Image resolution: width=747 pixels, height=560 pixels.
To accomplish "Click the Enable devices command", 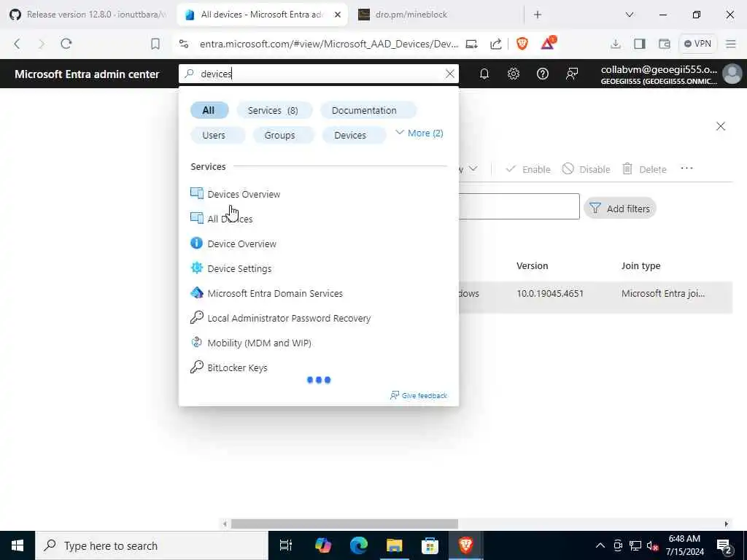I will [x=528, y=169].
